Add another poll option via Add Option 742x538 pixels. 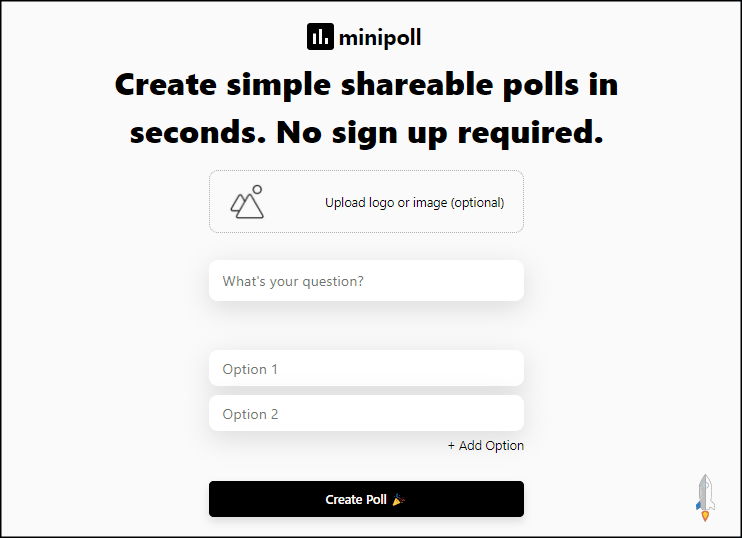[486, 446]
